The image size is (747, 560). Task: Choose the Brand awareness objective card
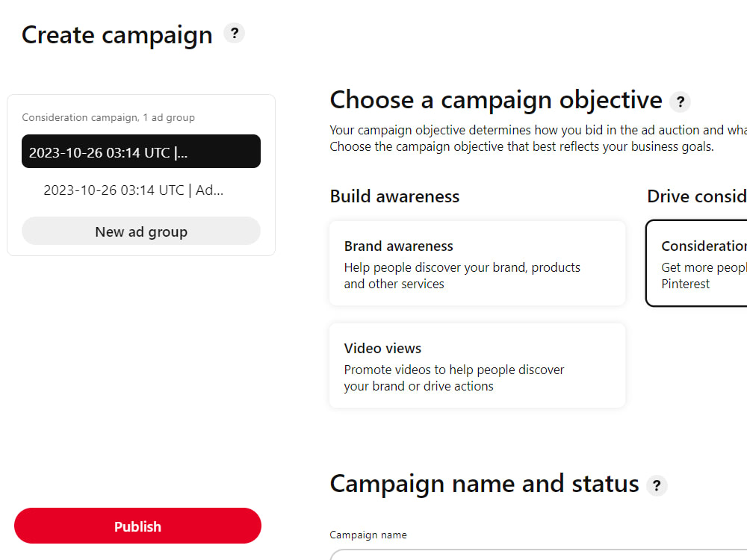(477, 264)
